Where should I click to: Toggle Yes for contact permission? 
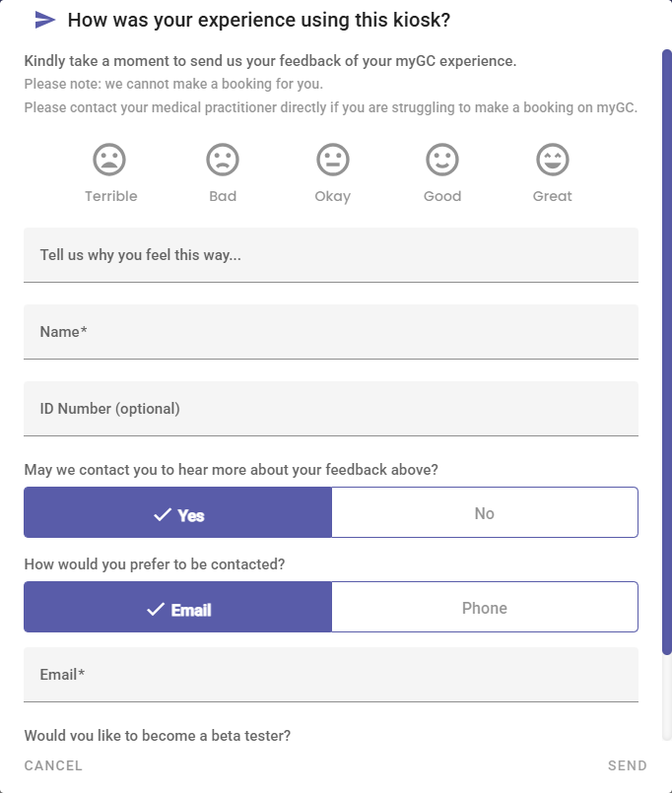coord(177,512)
